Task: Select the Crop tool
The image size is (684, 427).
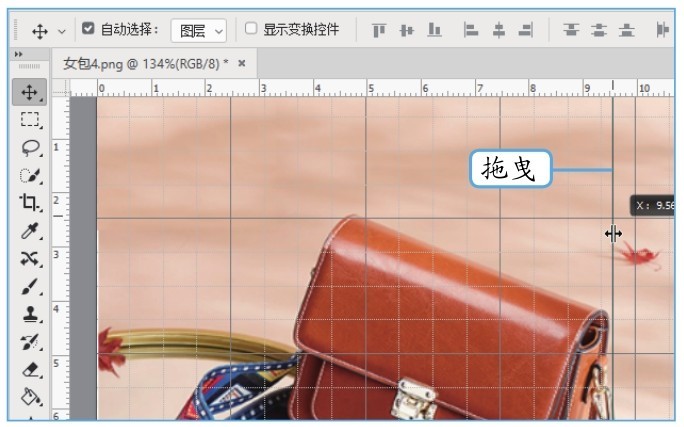Action: pyautogui.click(x=29, y=203)
